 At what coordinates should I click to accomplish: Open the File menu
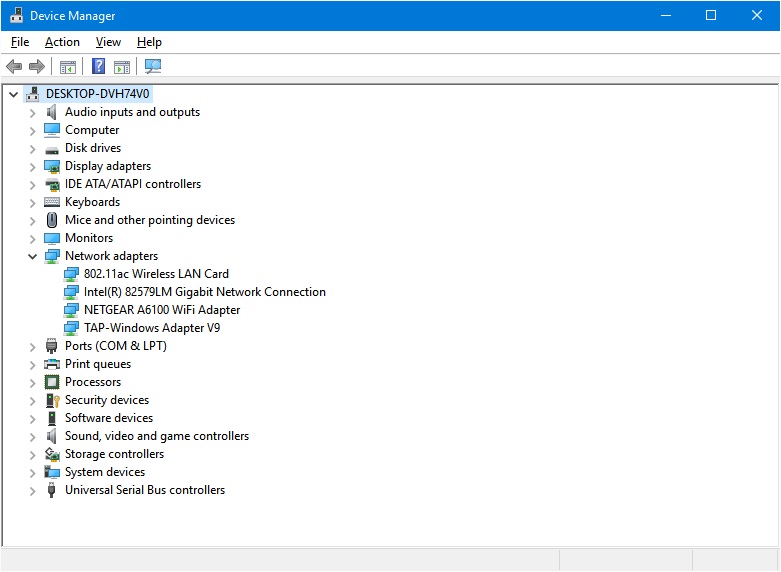click(x=20, y=42)
